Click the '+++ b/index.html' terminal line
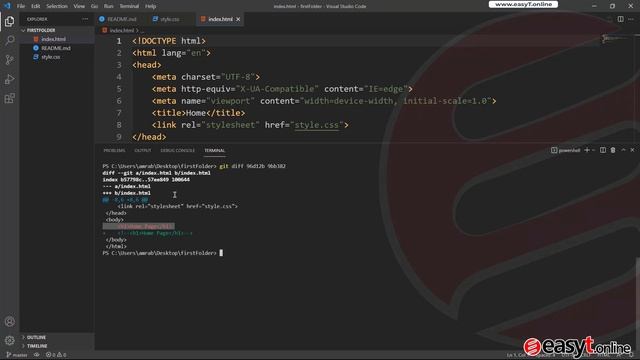 tap(127, 193)
